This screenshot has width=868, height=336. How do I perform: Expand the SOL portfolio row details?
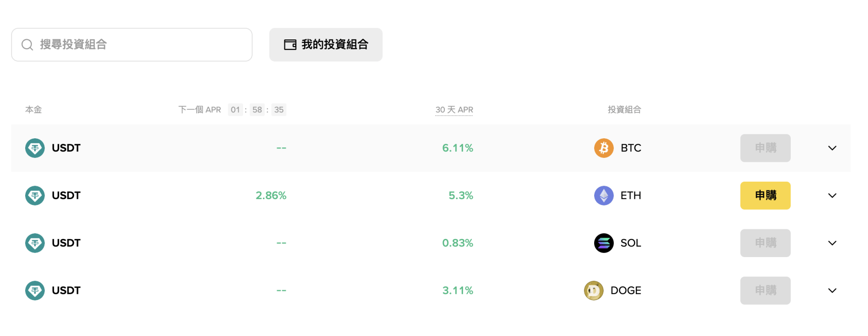pyautogui.click(x=832, y=243)
